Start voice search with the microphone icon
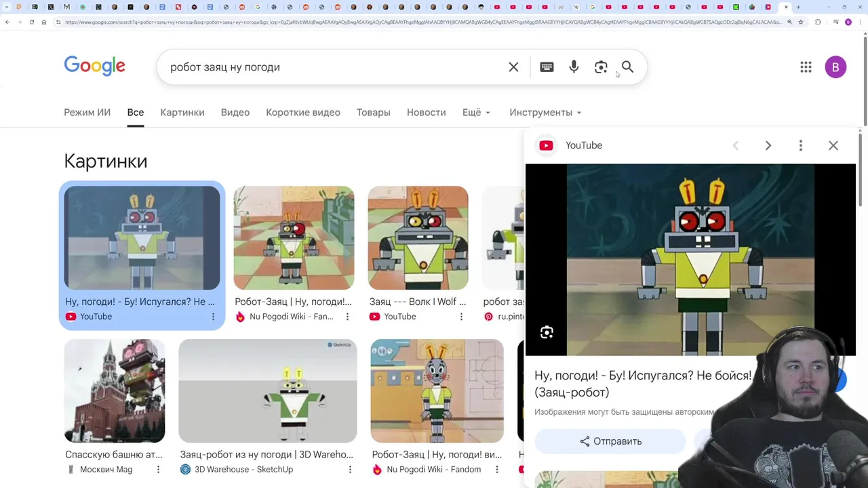Image resolution: width=868 pixels, height=488 pixels. [x=574, y=67]
